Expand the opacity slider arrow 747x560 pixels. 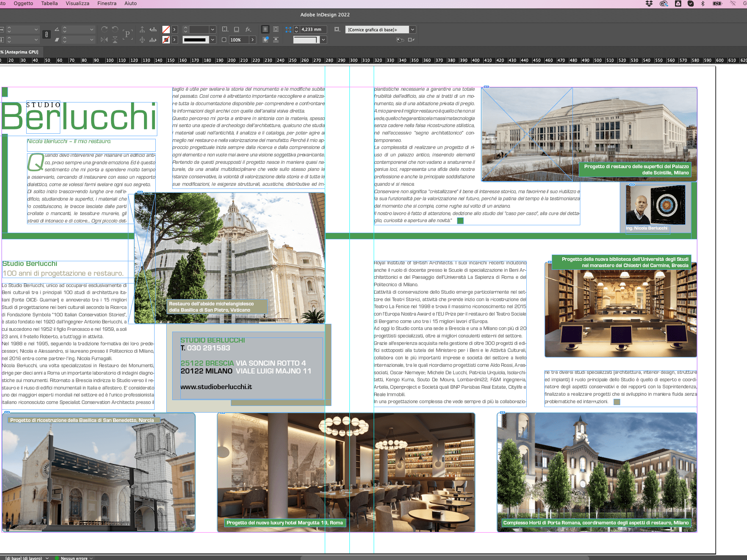pyautogui.click(x=253, y=39)
